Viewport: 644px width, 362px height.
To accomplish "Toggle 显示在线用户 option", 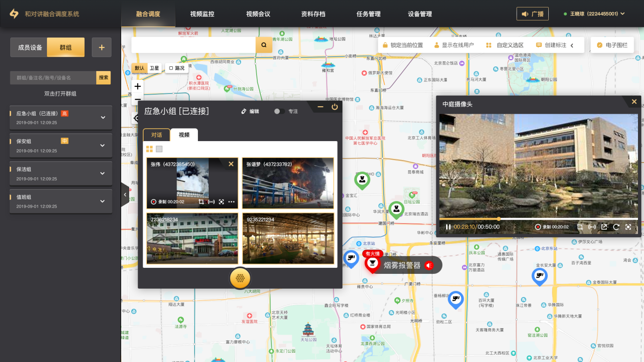I will (x=454, y=45).
